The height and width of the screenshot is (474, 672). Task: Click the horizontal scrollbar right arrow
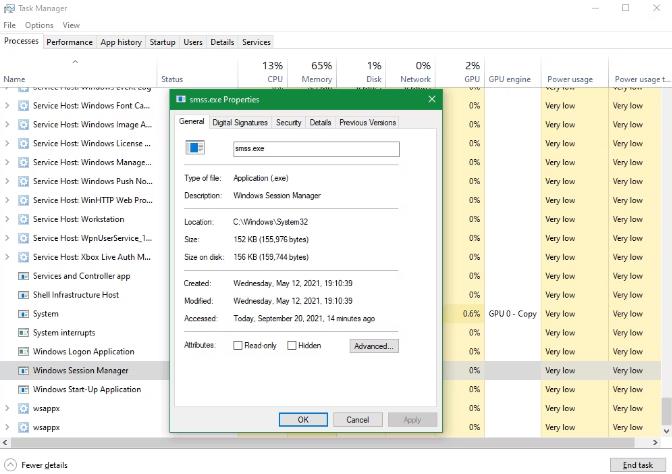pos(655,442)
